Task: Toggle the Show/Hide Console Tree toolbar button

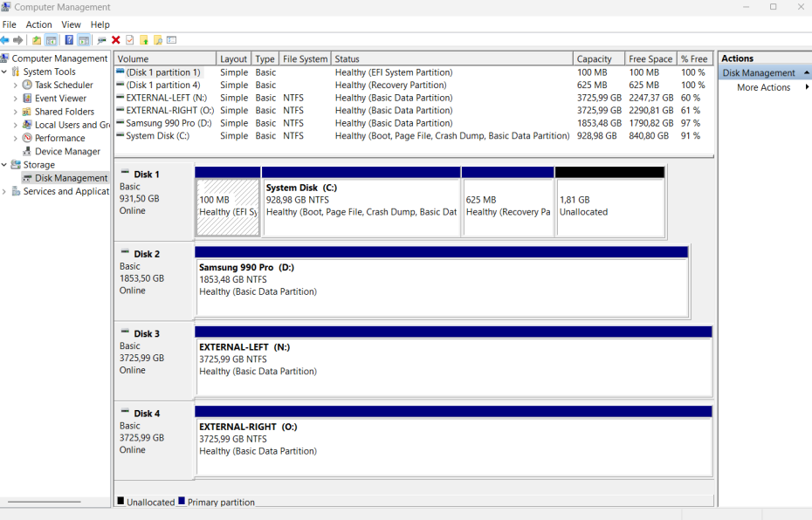Action: click(x=52, y=40)
